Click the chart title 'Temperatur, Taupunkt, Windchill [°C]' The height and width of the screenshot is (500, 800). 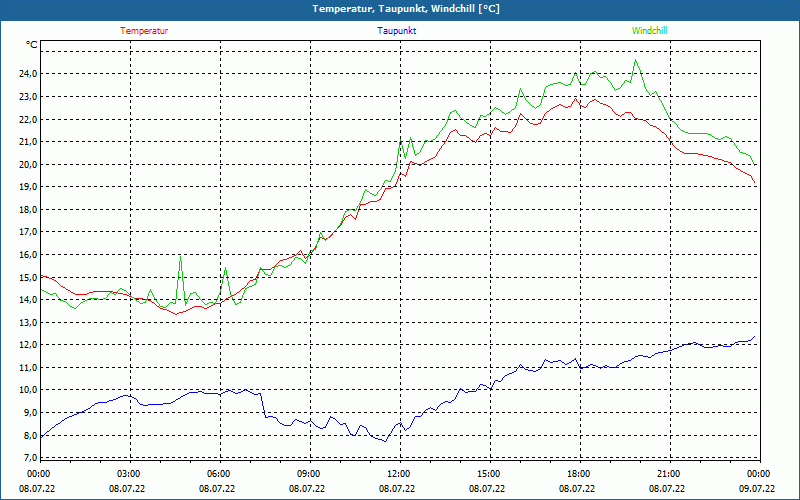(406, 9)
